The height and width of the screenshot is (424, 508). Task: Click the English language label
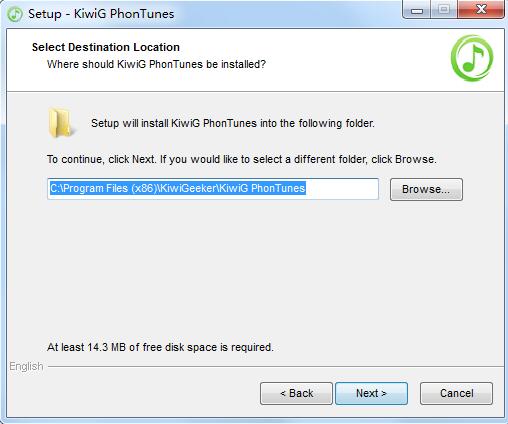pyautogui.click(x=26, y=366)
